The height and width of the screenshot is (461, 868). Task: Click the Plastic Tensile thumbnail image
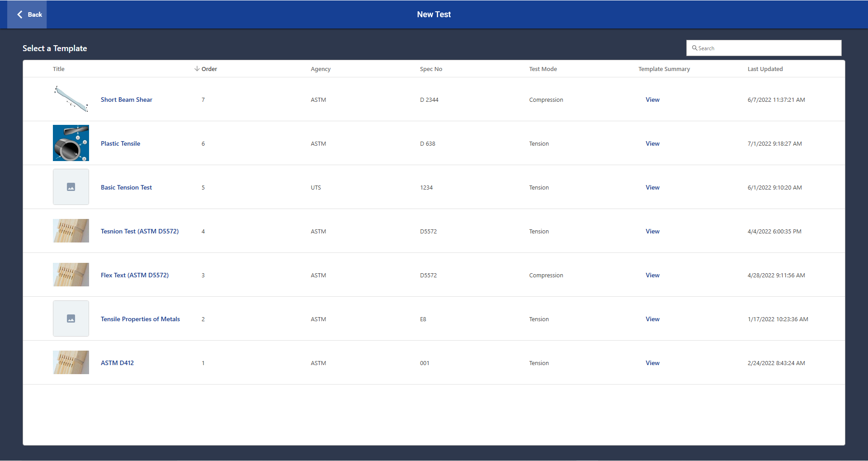71,143
